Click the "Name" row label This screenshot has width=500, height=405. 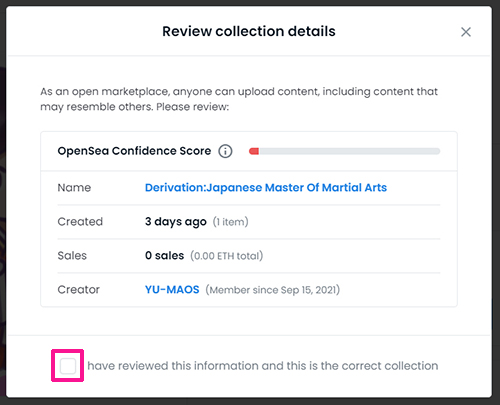pyautogui.click(x=74, y=188)
